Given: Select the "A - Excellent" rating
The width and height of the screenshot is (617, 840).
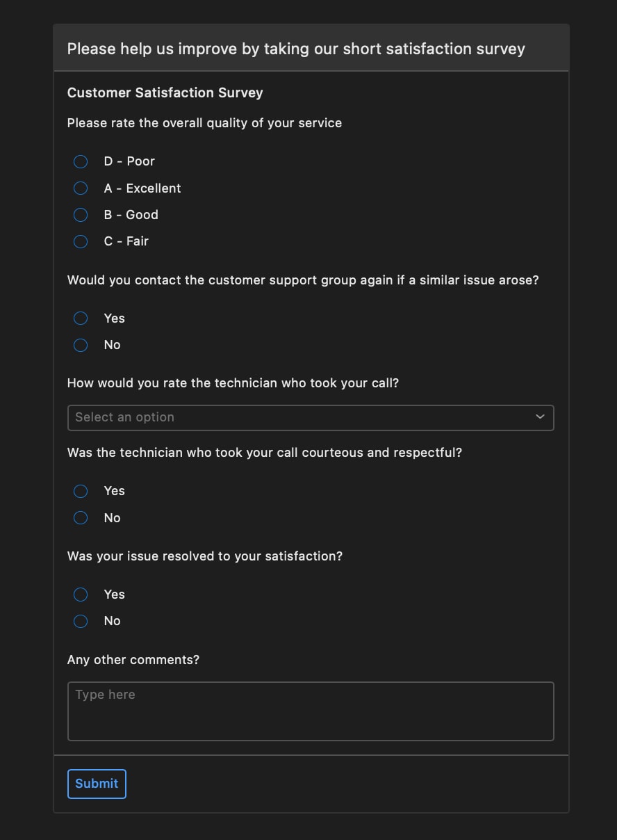Looking at the screenshot, I should pos(80,188).
